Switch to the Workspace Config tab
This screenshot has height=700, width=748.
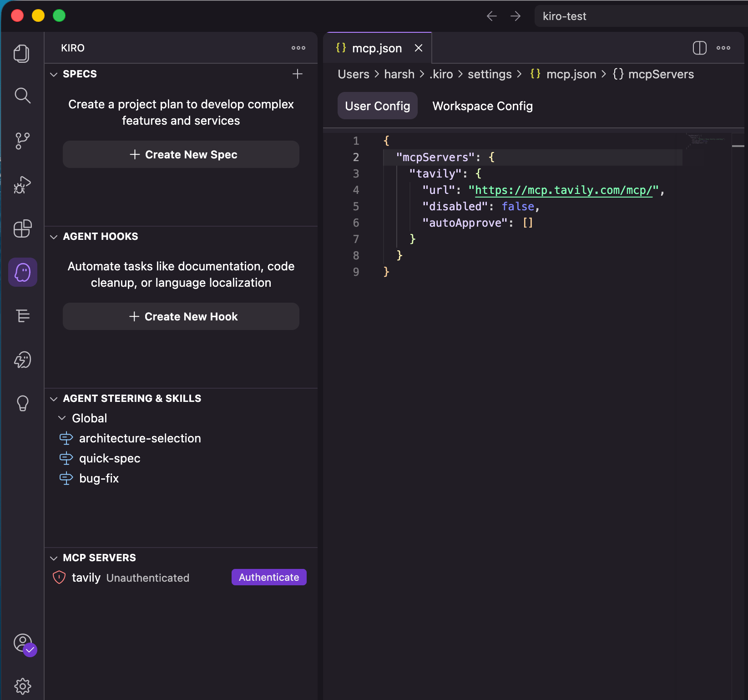click(x=482, y=106)
